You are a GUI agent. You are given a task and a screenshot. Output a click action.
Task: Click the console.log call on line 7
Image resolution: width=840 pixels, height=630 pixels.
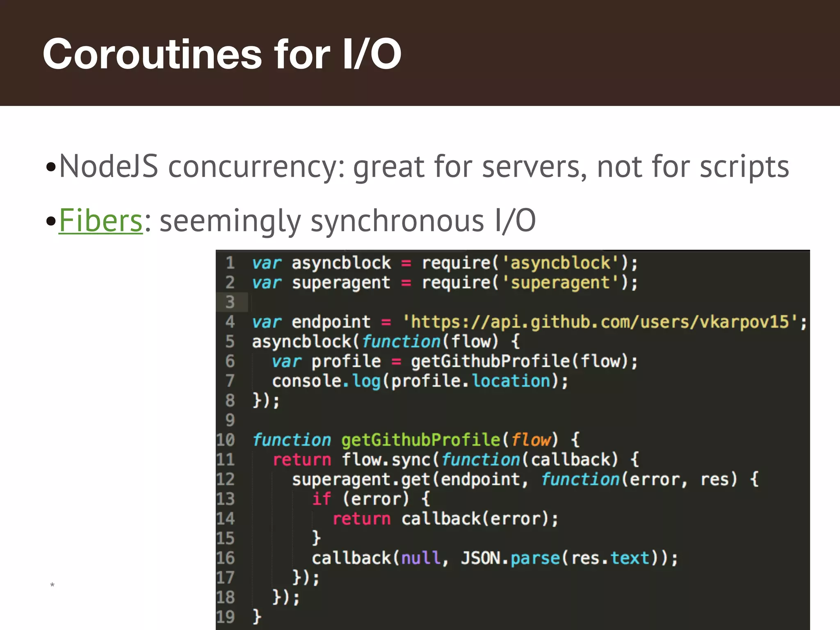(326, 381)
